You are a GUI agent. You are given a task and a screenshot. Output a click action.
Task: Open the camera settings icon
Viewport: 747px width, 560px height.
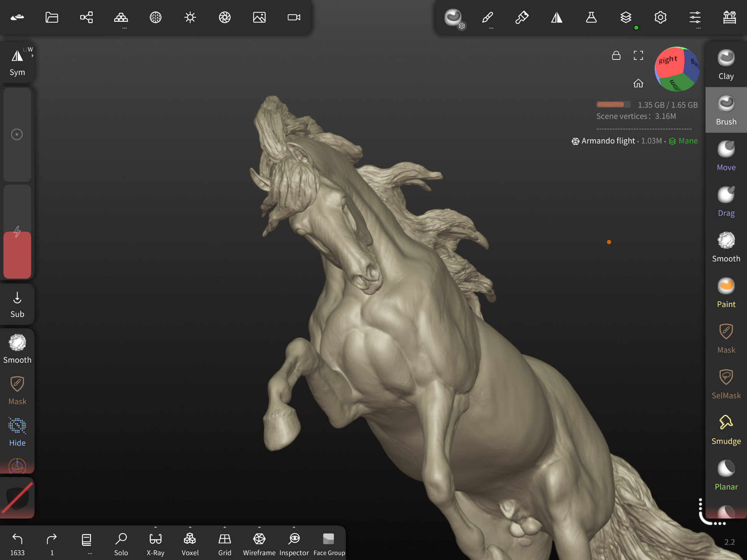[294, 17]
